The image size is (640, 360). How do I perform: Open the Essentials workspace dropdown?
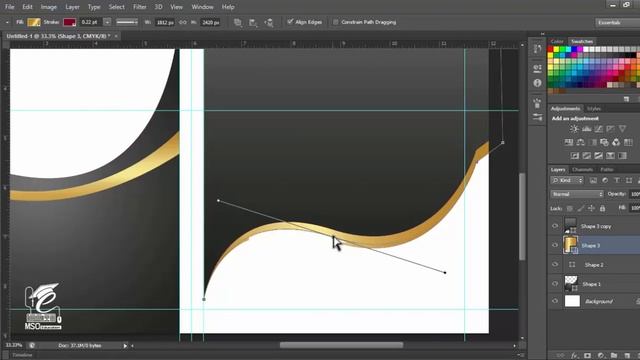617,22
